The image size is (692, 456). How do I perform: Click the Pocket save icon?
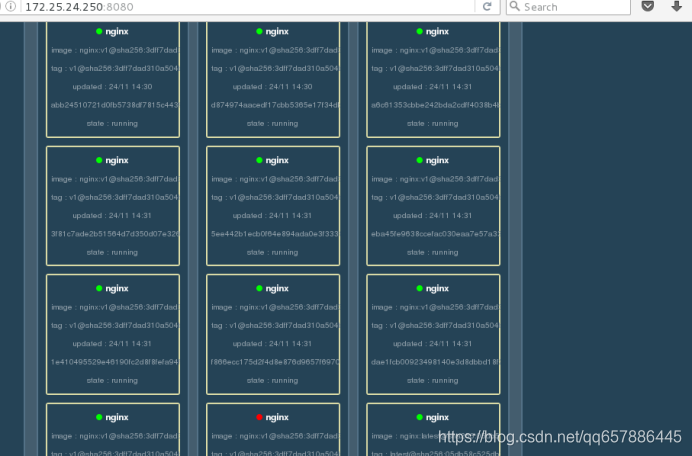pos(647,6)
